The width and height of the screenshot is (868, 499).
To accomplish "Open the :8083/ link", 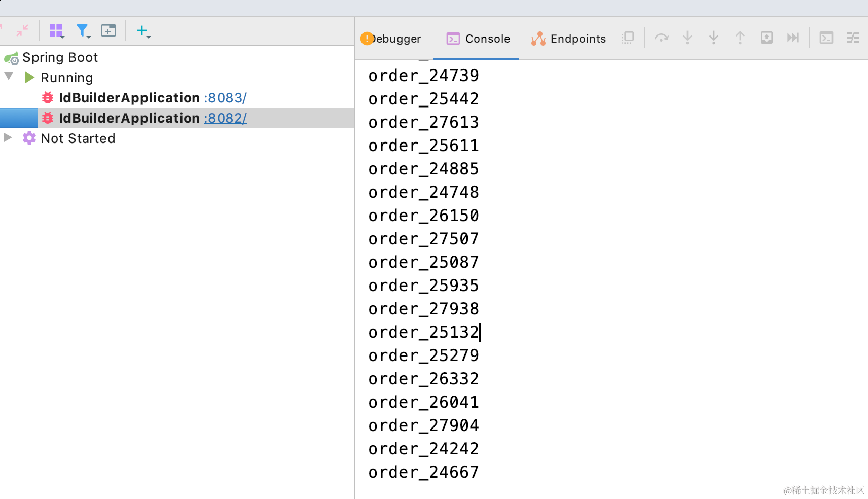I will point(225,98).
